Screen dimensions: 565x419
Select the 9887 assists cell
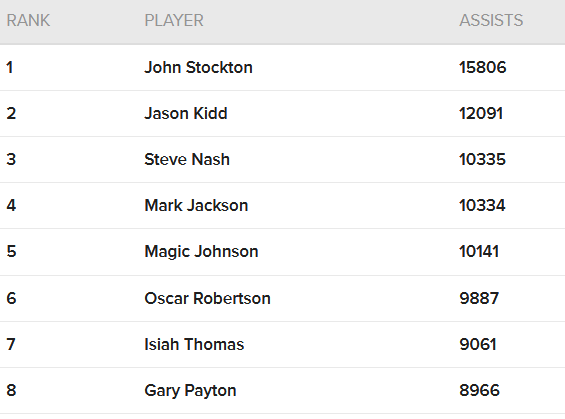[479, 298]
